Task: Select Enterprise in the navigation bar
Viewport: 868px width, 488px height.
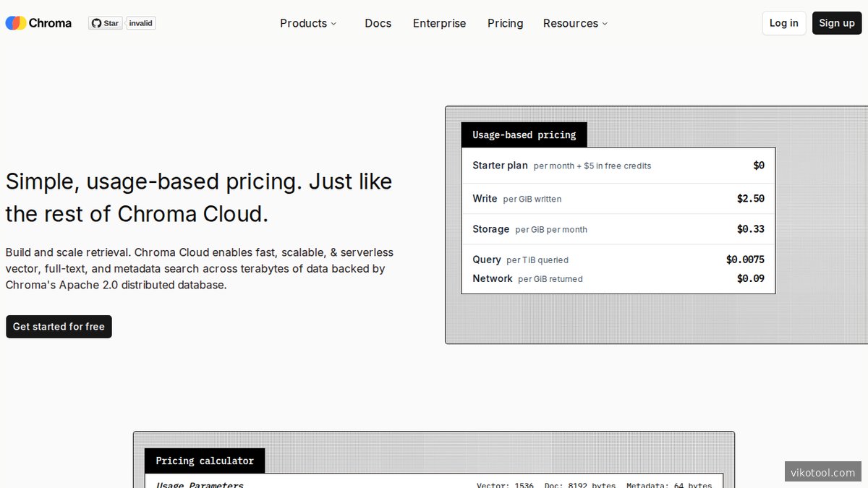Action: tap(439, 23)
